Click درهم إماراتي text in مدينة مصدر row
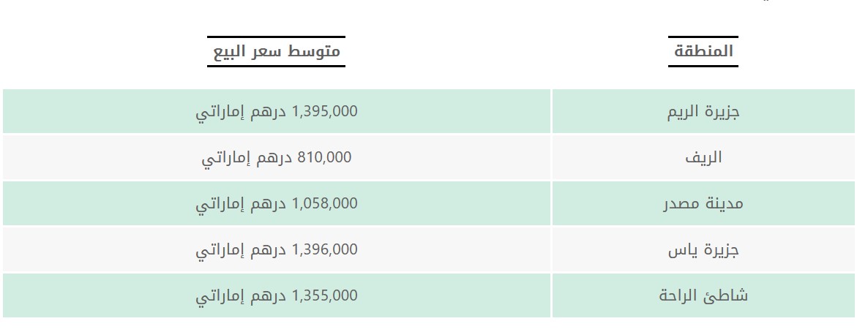Image resolution: width=868 pixels, height=332 pixels. tap(242, 204)
